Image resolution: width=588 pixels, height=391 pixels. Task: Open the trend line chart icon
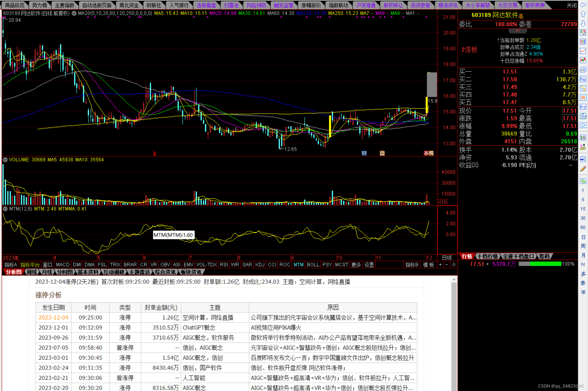click(x=583, y=51)
